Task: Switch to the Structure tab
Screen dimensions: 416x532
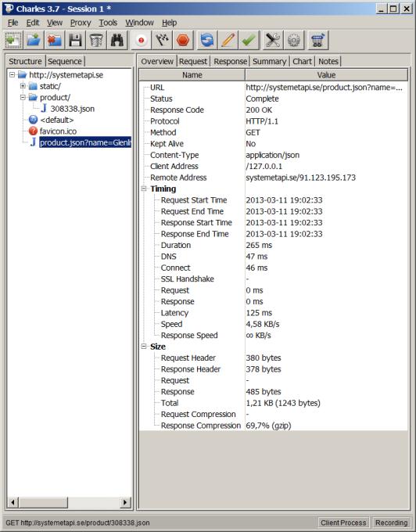Action: [x=25, y=61]
